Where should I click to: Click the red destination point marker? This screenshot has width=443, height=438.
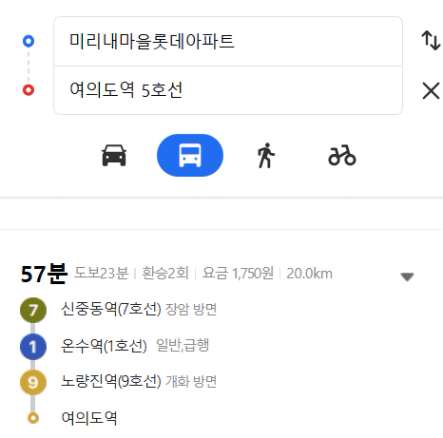[x=28, y=90]
